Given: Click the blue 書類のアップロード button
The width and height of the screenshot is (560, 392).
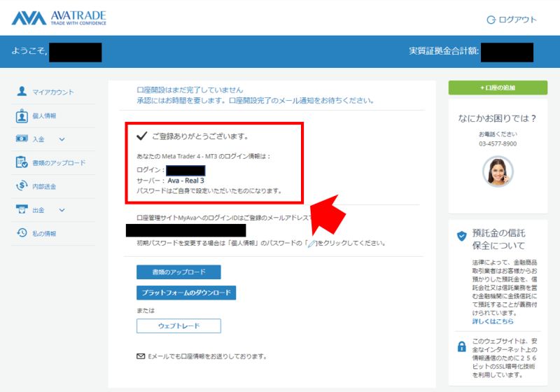Looking at the screenshot, I should (178, 272).
